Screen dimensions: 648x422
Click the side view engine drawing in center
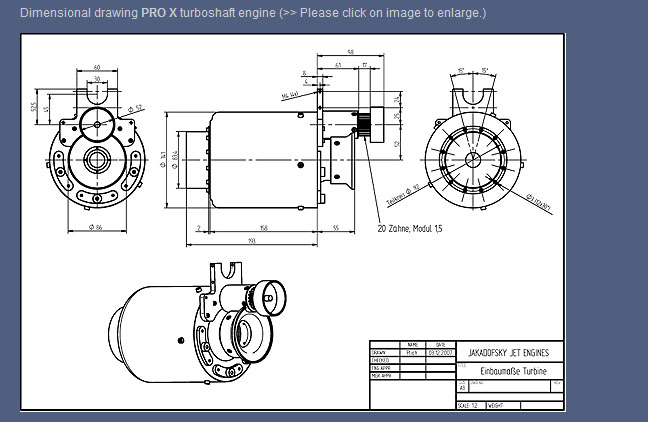(265, 160)
